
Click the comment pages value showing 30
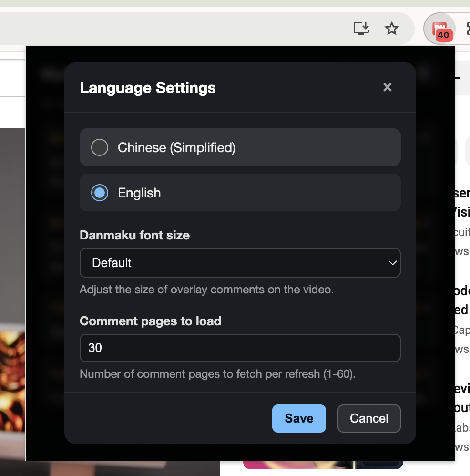pos(95,348)
